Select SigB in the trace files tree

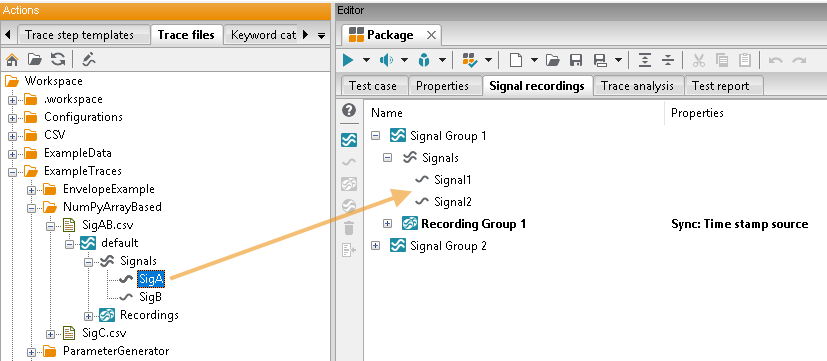tap(150, 297)
